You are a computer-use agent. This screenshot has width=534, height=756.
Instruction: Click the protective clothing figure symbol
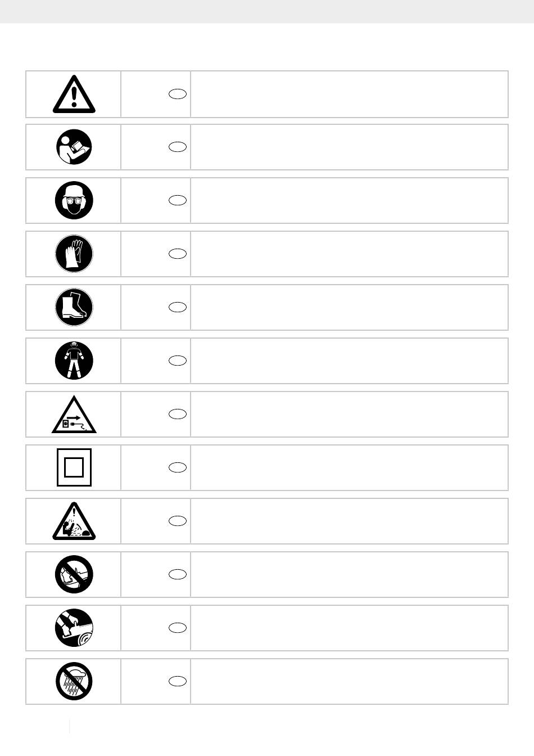[74, 361]
